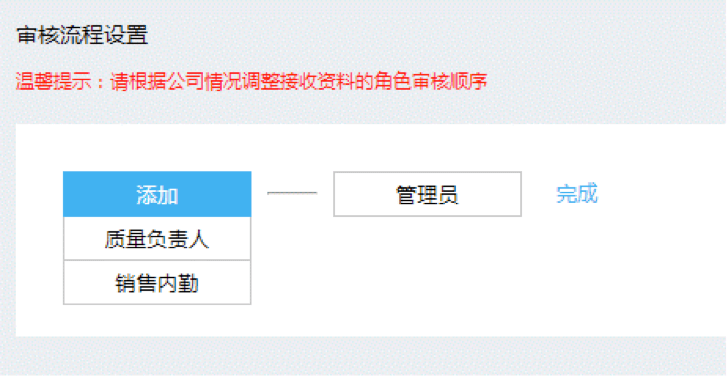Add 质量负责人 to the review flow
Viewport: 727px width, 376px height.
click(157, 239)
